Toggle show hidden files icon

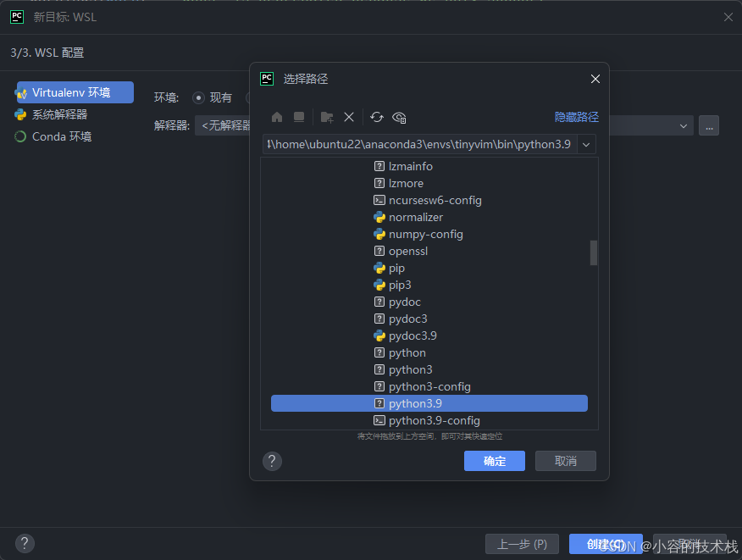[400, 117]
